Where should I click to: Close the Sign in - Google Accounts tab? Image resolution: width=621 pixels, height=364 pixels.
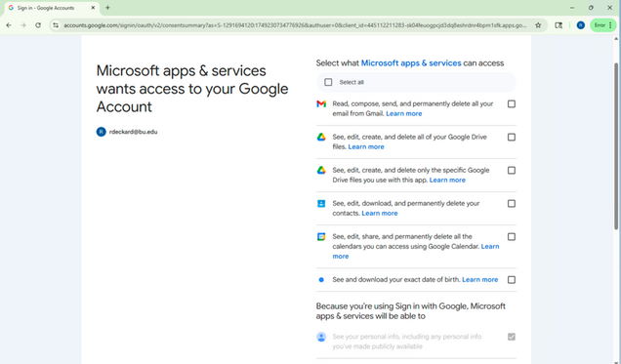(x=93, y=8)
